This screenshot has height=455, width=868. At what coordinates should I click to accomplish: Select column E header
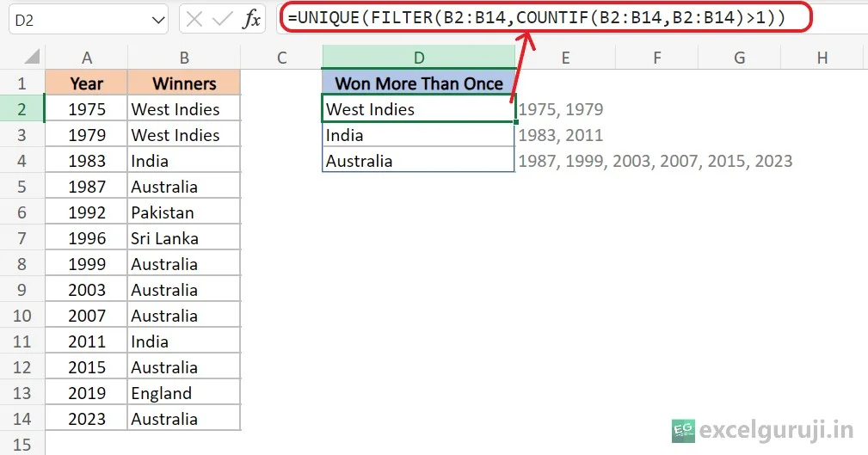point(565,57)
